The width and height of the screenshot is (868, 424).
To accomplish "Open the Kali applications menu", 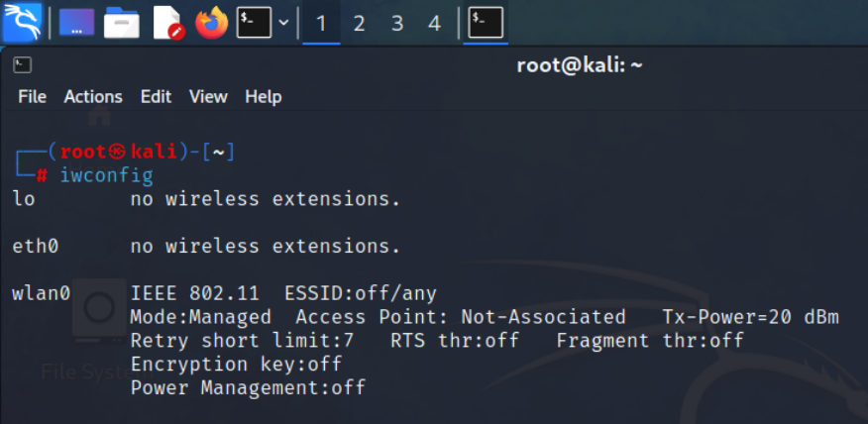I will [x=22, y=22].
